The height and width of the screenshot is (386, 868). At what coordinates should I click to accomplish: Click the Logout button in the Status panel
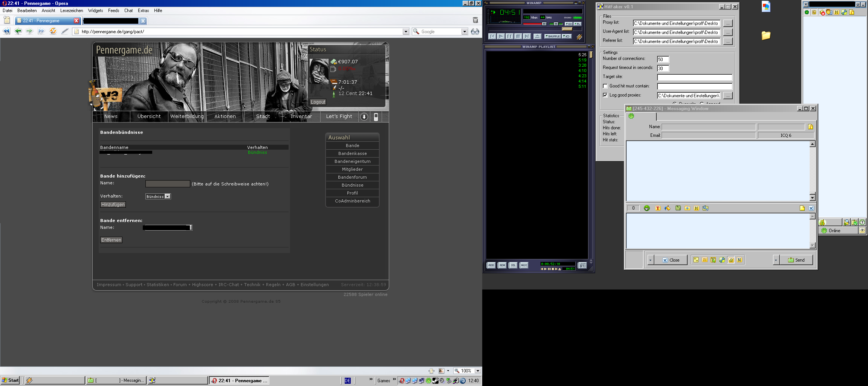tap(318, 102)
